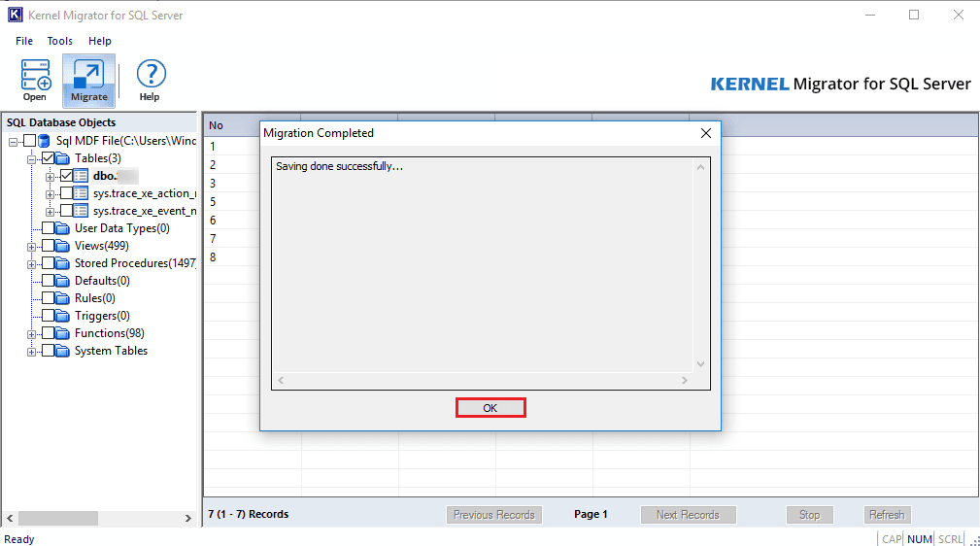Click the Stop button
The width and height of the screenshot is (980, 546).
pos(809,515)
